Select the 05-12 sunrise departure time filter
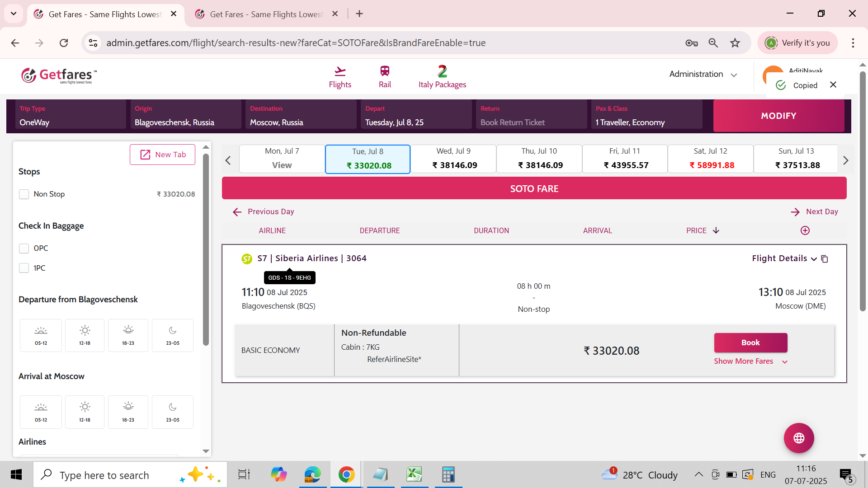The width and height of the screenshot is (868, 488). [x=41, y=335]
